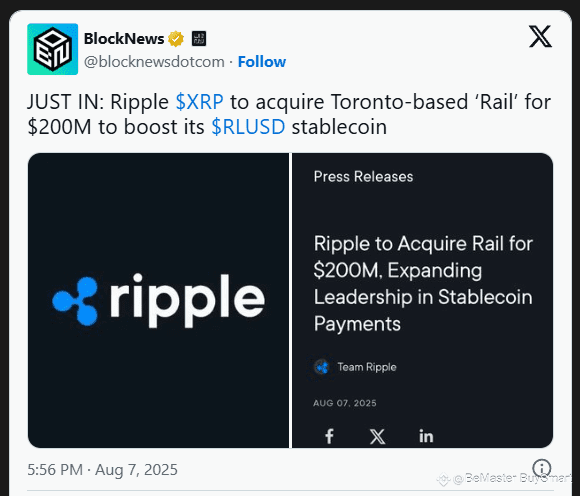The height and width of the screenshot is (496, 580).
Task: Click the Press Releases label
Action: tap(363, 177)
